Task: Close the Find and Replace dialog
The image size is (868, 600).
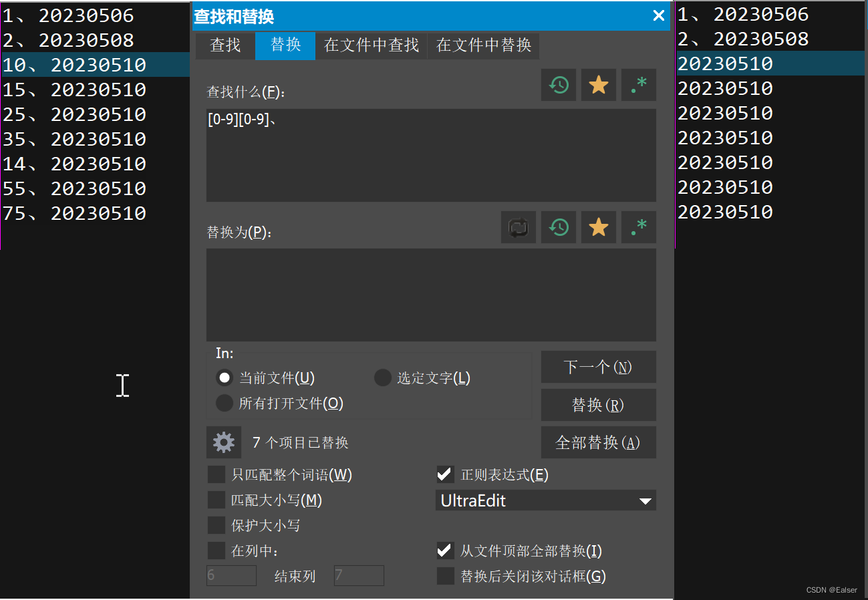Action: coord(659,15)
